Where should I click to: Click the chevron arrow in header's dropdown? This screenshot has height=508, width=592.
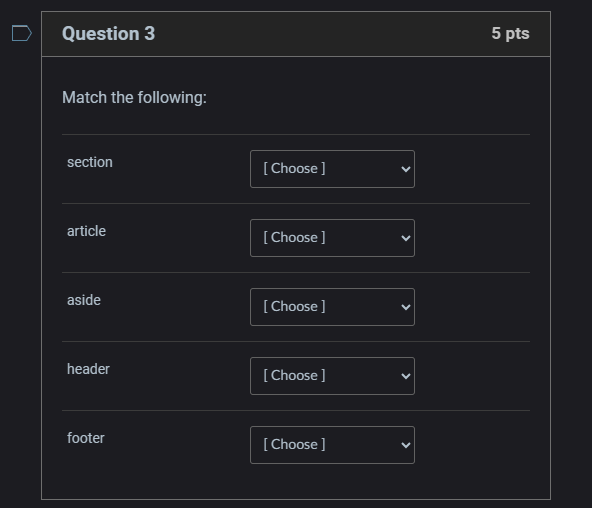406,376
